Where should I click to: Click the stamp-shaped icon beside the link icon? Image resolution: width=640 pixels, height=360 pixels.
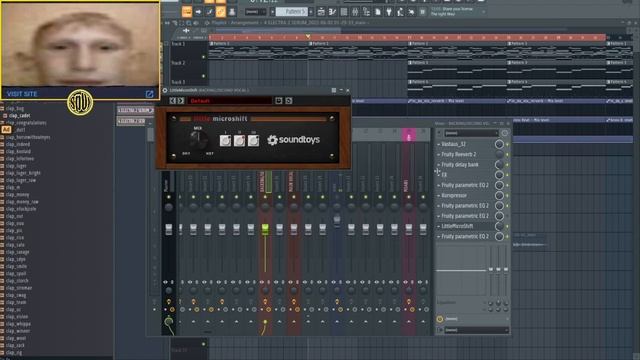point(232,12)
